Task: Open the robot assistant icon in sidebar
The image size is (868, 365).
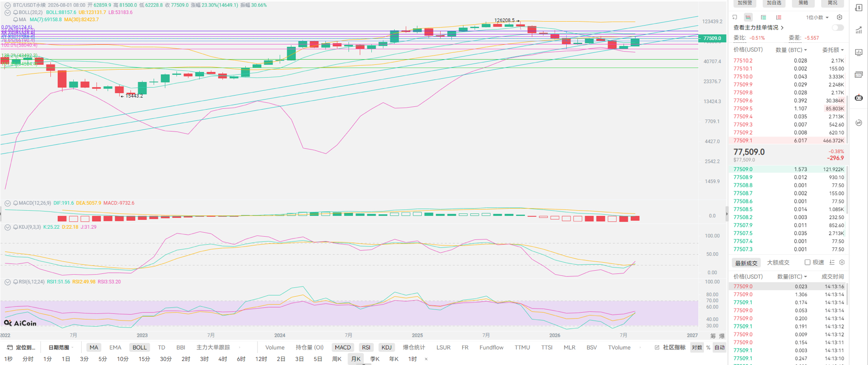Action: pos(859,97)
